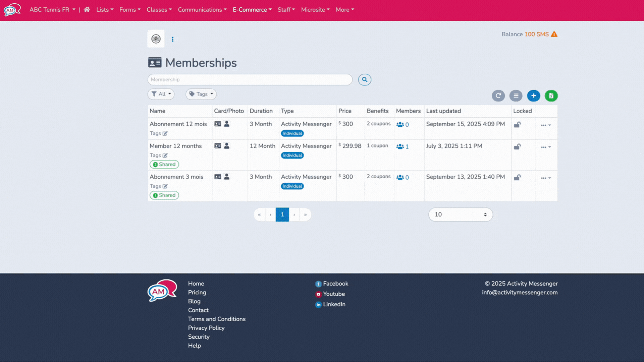
Task: Select the Home icon in the navbar
Action: pyautogui.click(x=87, y=10)
